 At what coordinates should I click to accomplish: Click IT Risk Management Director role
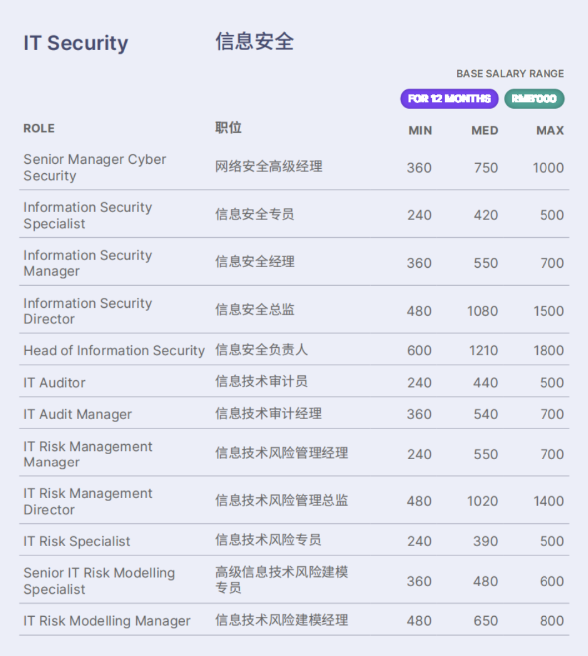tap(88, 501)
